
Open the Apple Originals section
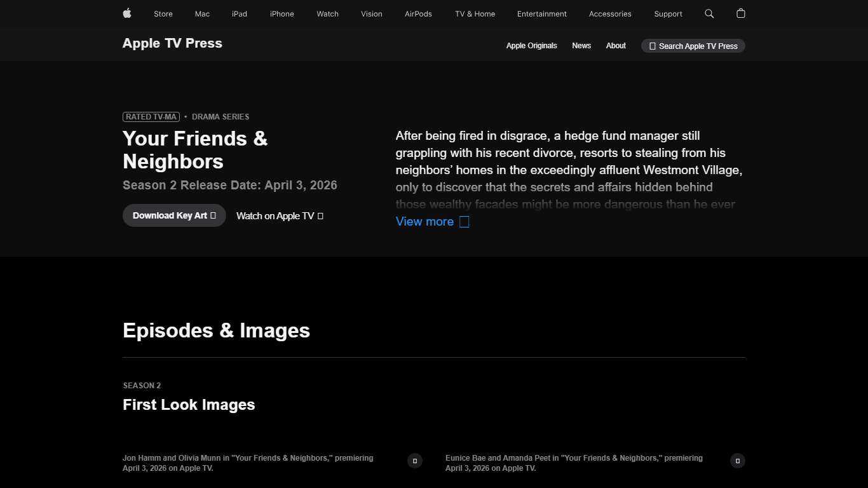[531, 46]
